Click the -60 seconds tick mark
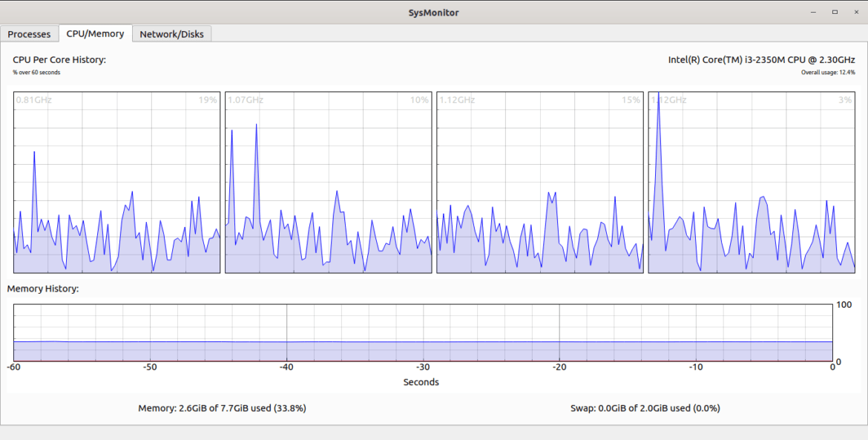 tap(13, 367)
